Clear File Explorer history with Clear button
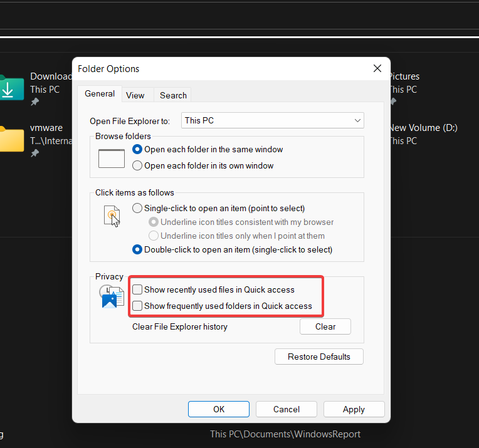This screenshot has width=479, height=448. [325, 326]
